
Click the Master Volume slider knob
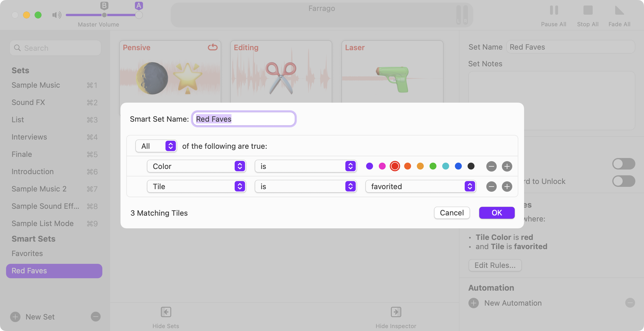coord(139,15)
